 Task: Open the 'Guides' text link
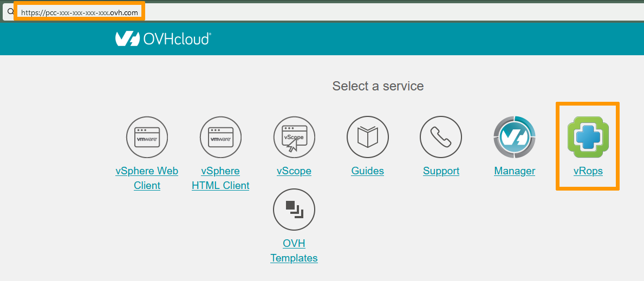[x=367, y=171]
